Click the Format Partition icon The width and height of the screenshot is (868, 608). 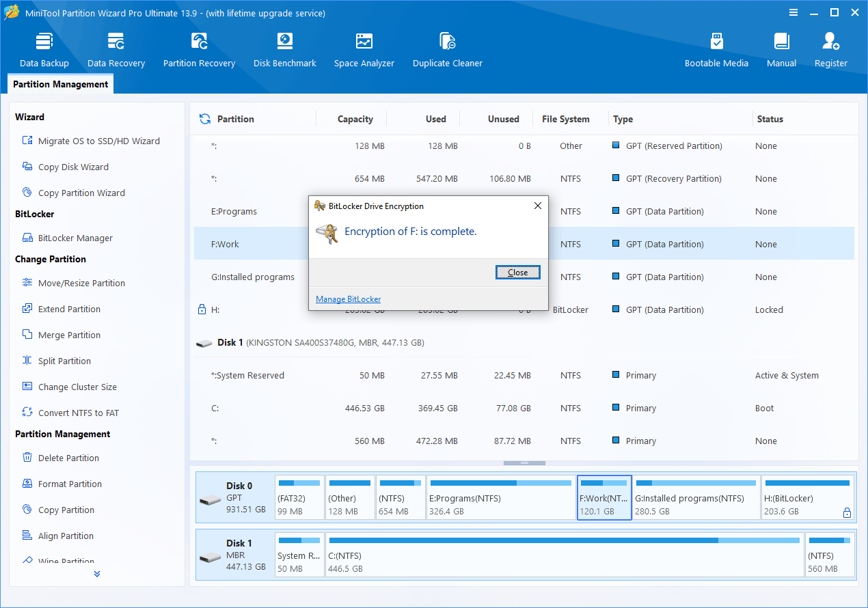[x=27, y=484]
